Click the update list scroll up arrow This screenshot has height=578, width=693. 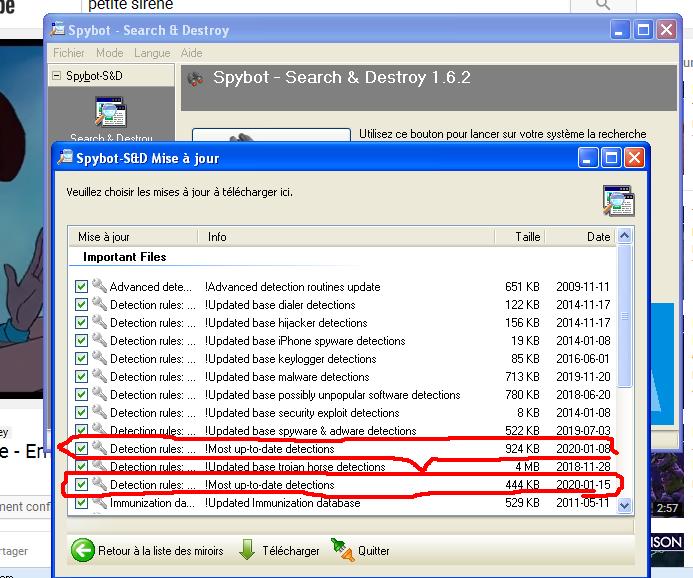point(624,236)
